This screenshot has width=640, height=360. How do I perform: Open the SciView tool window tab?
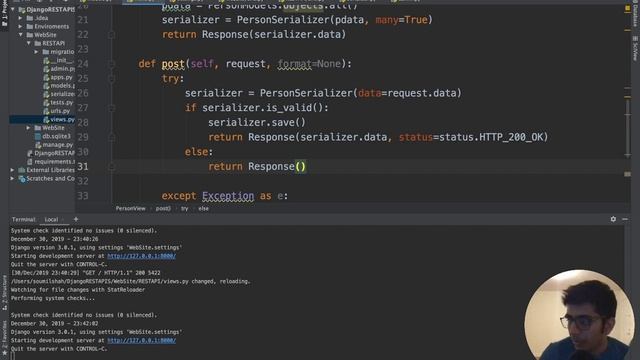click(636, 48)
